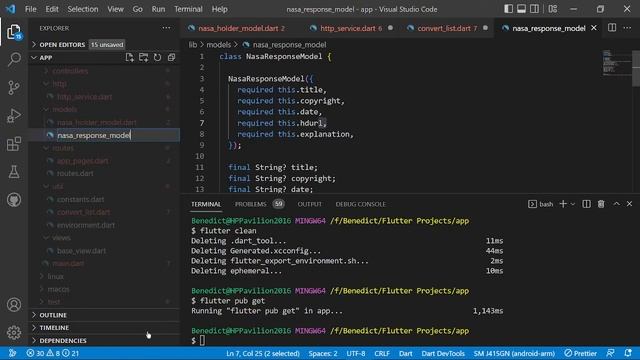Screen dimensions: 640x360
Task: Select language mode Dart in status bar
Action: [405, 353]
